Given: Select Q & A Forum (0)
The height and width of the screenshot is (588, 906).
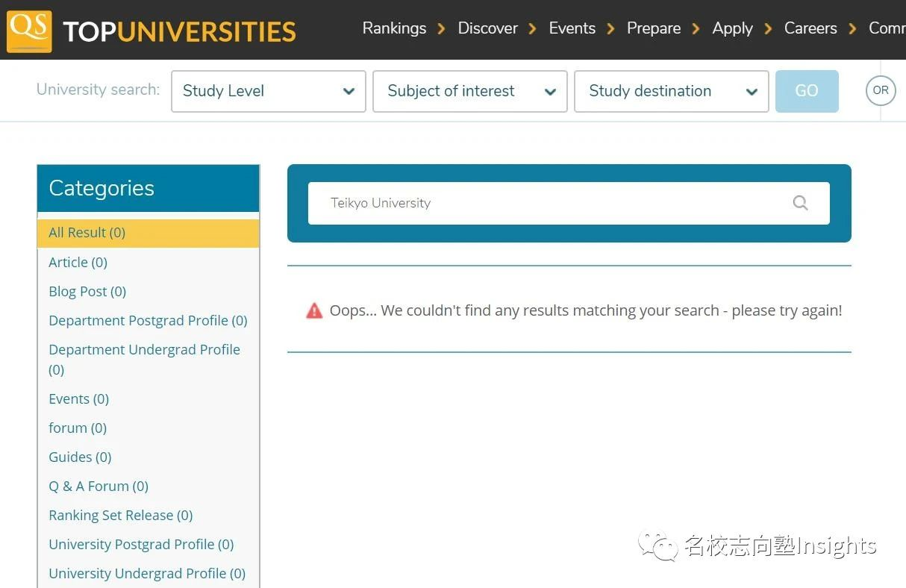Looking at the screenshot, I should pyautogui.click(x=99, y=486).
